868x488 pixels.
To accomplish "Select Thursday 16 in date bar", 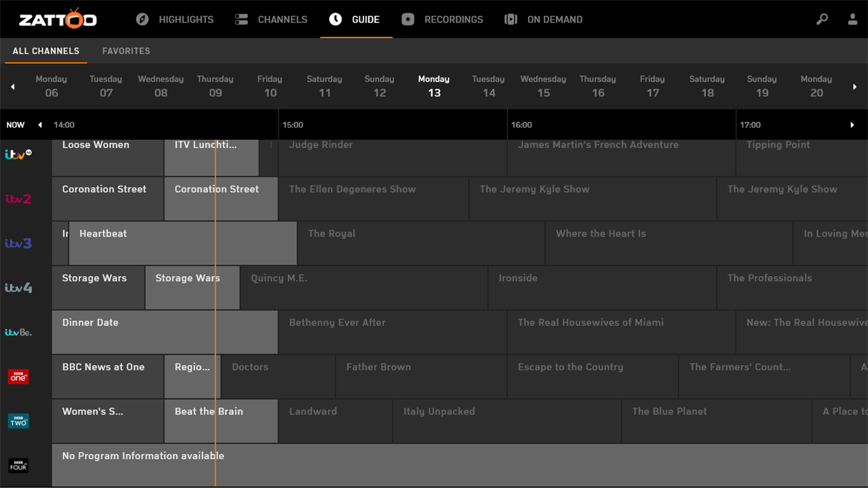I will pyautogui.click(x=598, y=87).
